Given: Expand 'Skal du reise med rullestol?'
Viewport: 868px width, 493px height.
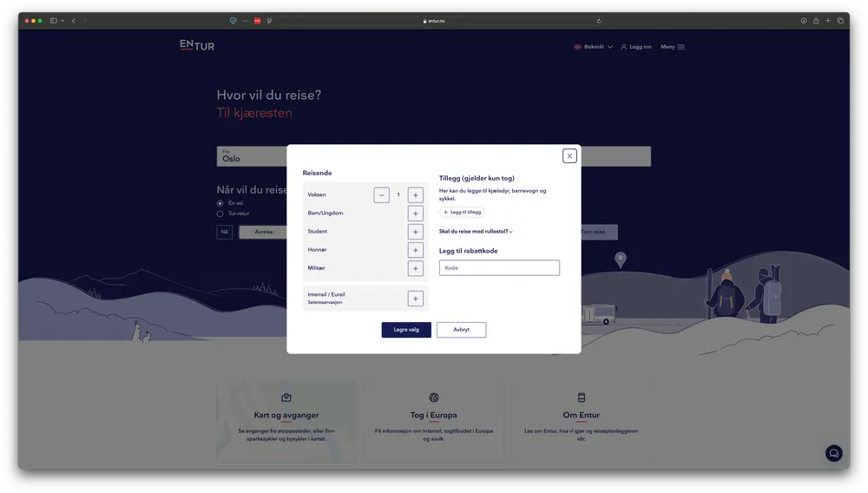Looking at the screenshot, I should [476, 232].
